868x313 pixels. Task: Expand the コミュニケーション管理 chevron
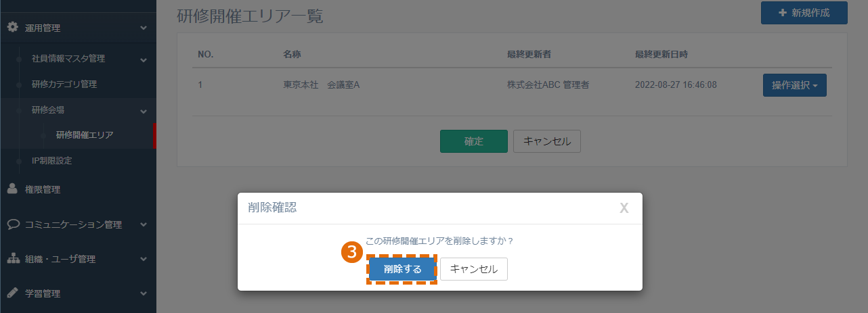tap(144, 224)
